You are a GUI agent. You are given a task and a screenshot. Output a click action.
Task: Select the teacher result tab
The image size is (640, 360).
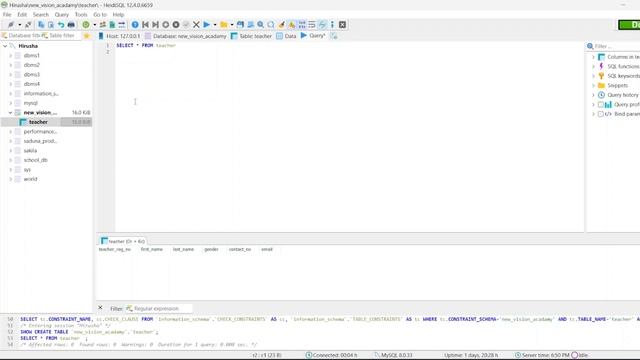(123, 241)
